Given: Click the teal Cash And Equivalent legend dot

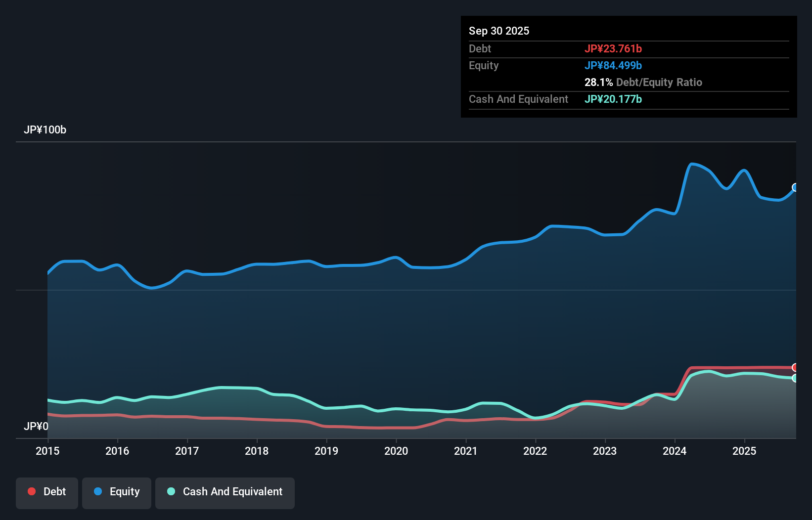Looking at the screenshot, I should pos(170,492).
